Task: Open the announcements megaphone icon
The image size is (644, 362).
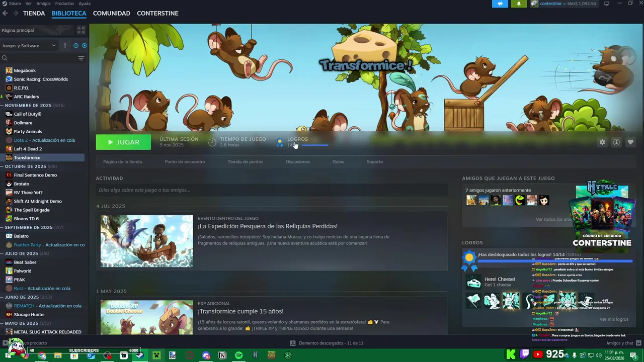Action: [x=500, y=4]
